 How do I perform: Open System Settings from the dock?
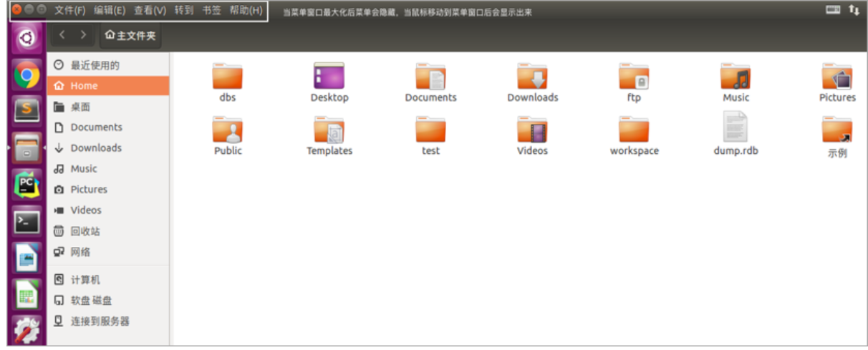point(27,331)
